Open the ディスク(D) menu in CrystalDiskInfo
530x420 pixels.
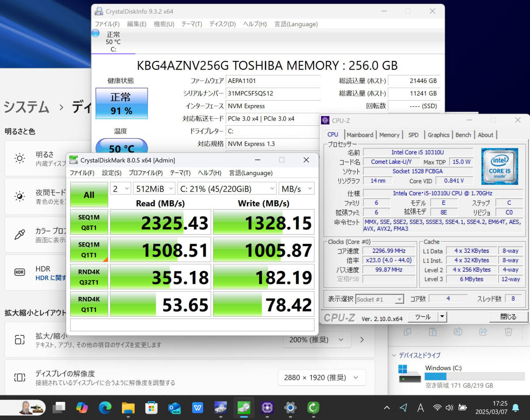tap(223, 24)
